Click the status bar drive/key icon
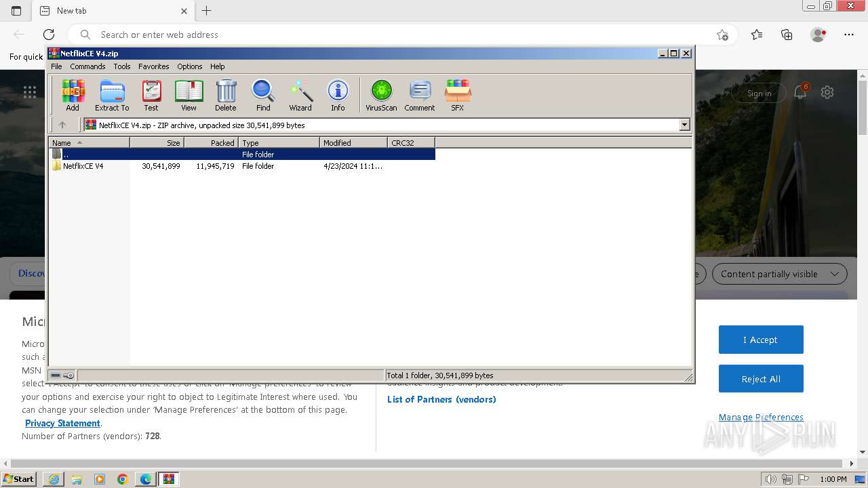The width and height of the screenshot is (868, 488). pos(62,375)
